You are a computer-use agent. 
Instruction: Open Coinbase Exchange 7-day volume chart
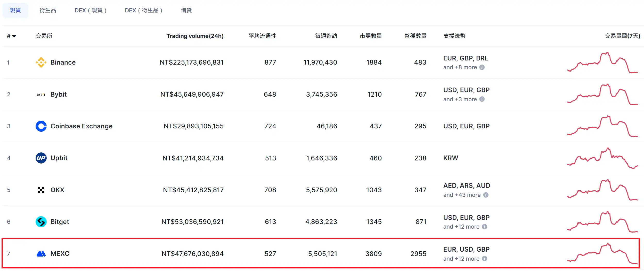602,126
